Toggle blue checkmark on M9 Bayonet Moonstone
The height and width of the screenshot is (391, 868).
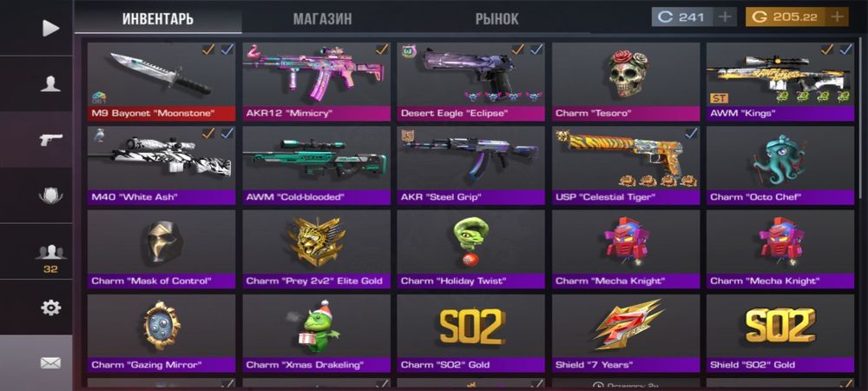[x=227, y=50]
